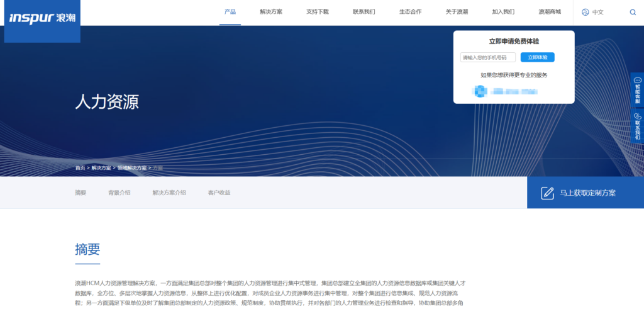Click the 人力资源 banner title
Screen dimensions: 644x309
(x=107, y=102)
